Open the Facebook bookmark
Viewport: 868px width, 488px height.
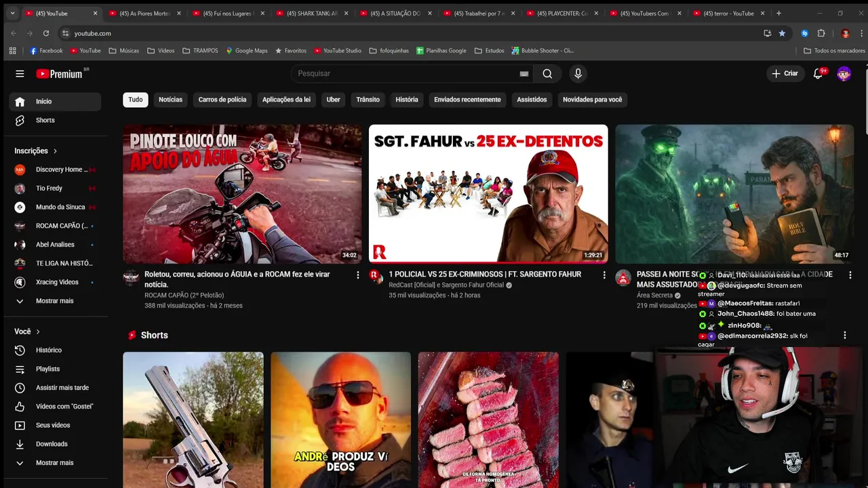pos(46,51)
